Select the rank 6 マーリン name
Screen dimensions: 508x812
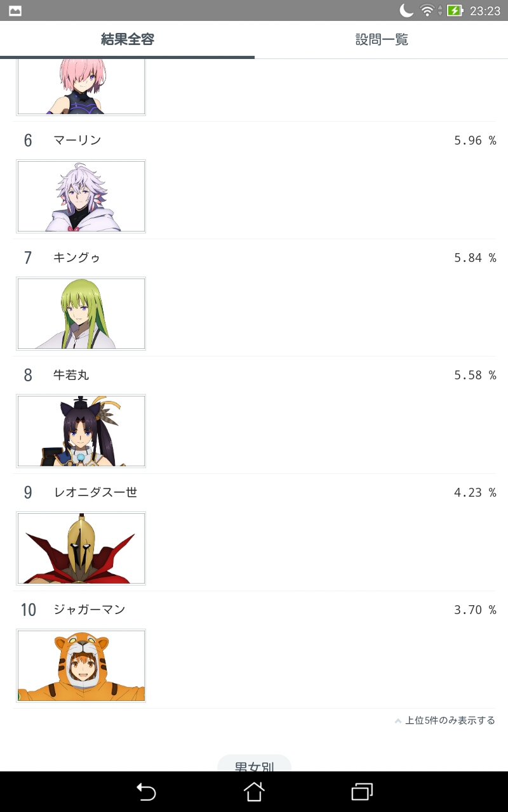(77, 140)
